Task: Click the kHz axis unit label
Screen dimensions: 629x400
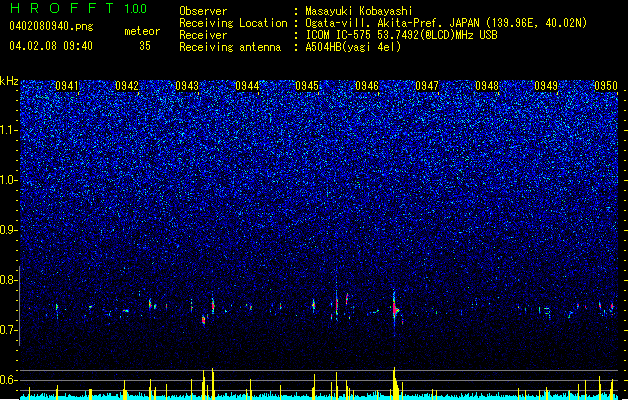Action: coord(9,81)
